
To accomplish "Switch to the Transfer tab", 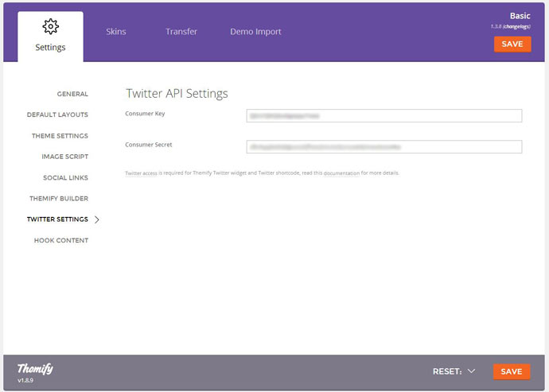I will (x=181, y=32).
